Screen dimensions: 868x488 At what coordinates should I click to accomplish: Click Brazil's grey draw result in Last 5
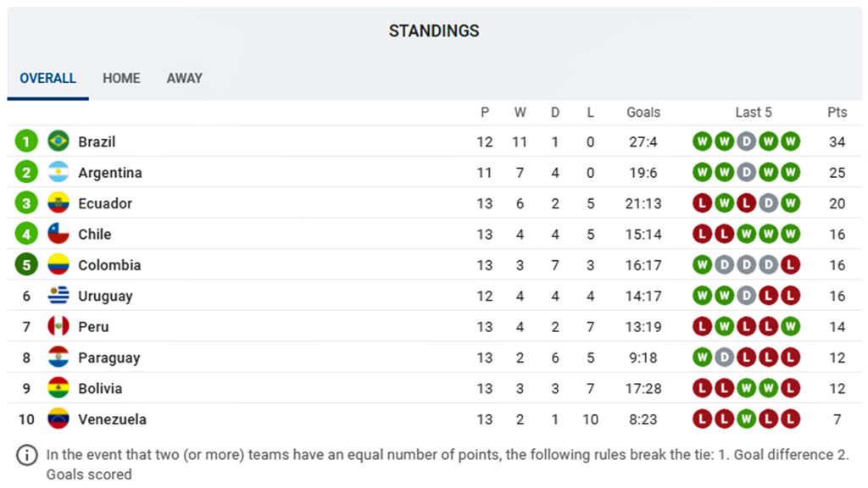[746, 141]
